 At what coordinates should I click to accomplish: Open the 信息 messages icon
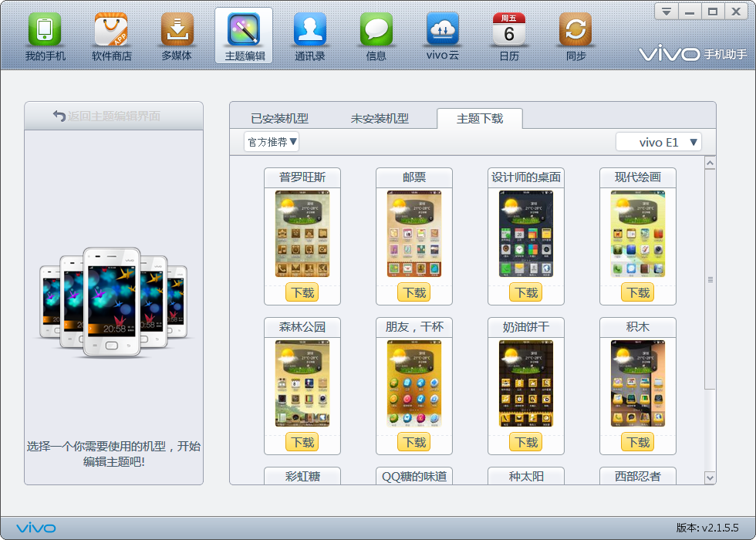tap(376, 31)
